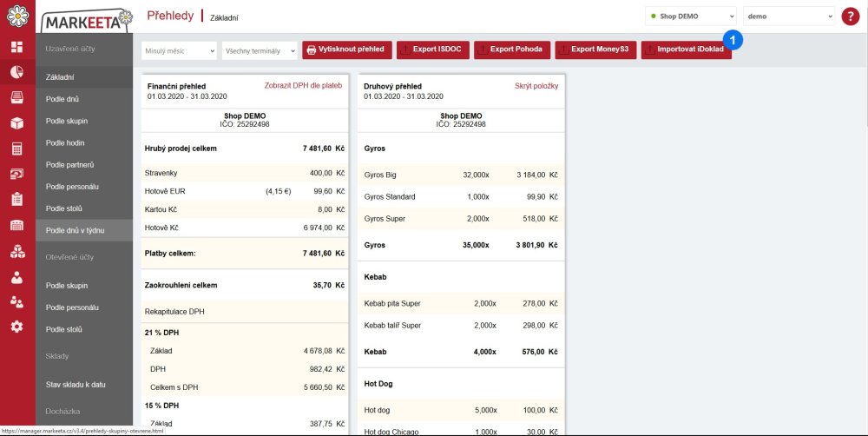The height and width of the screenshot is (436, 868).
Task: Click Zobrazit DPH dle plateb link
Action: (x=303, y=85)
